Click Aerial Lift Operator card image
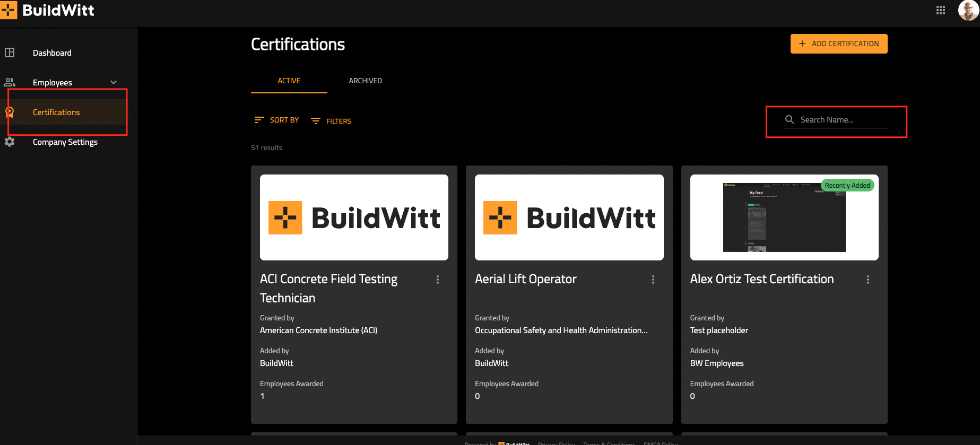980x445 pixels. [x=569, y=217]
